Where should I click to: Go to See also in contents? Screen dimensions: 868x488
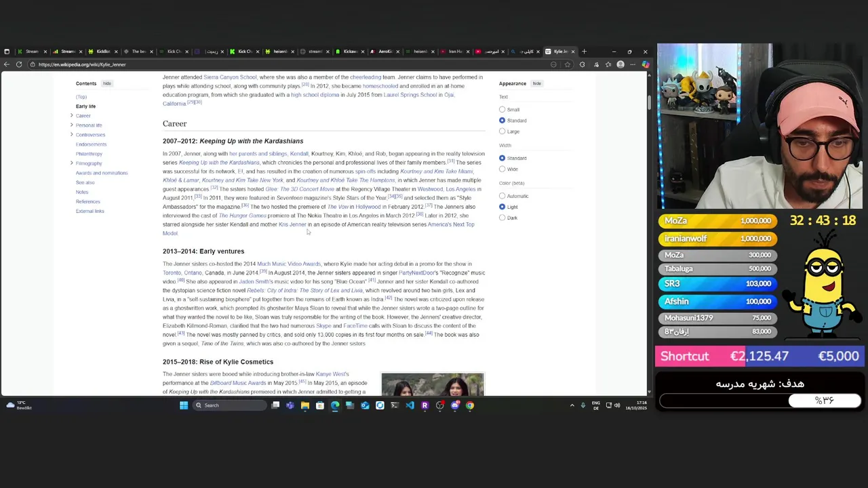pos(85,182)
